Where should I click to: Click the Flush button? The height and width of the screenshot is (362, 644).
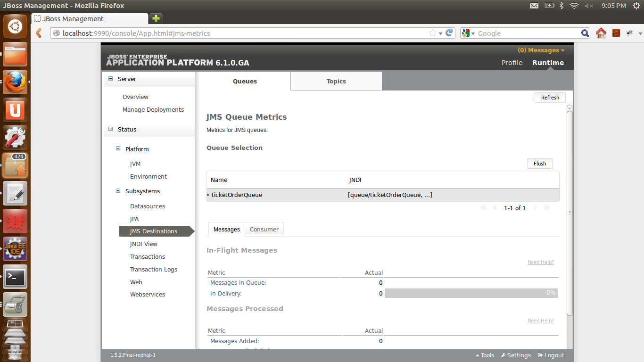(x=539, y=164)
